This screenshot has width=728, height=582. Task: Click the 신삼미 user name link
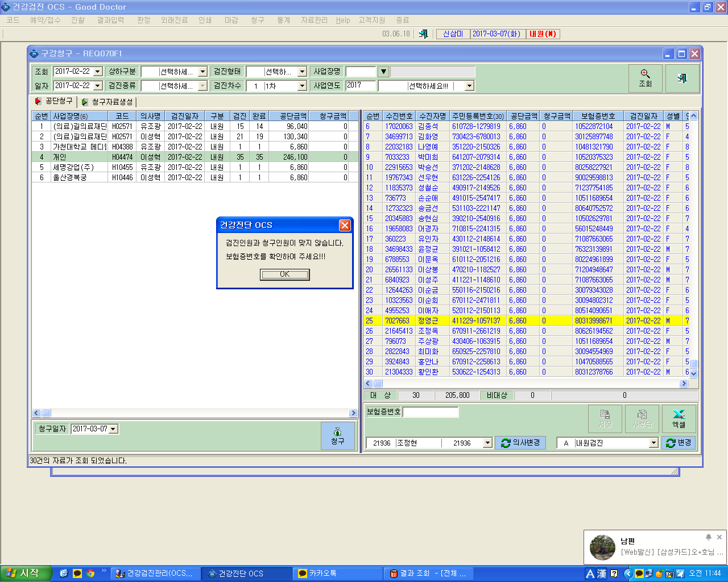pos(453,34)
